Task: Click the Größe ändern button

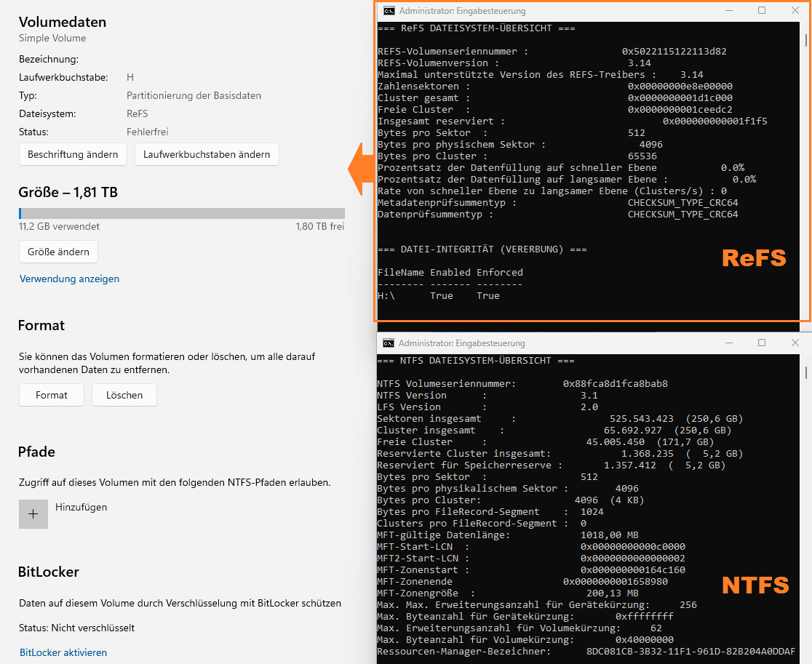Action: 58,252
